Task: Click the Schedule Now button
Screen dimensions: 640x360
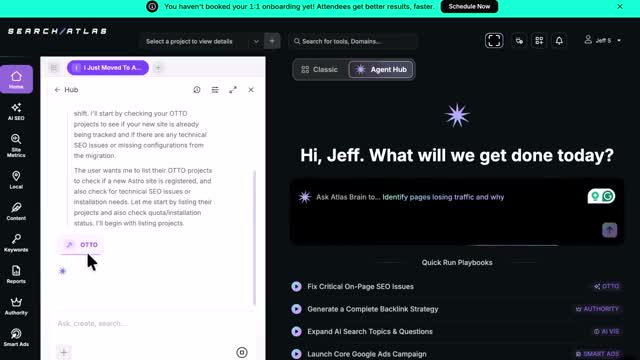Action: click(469, 7)
